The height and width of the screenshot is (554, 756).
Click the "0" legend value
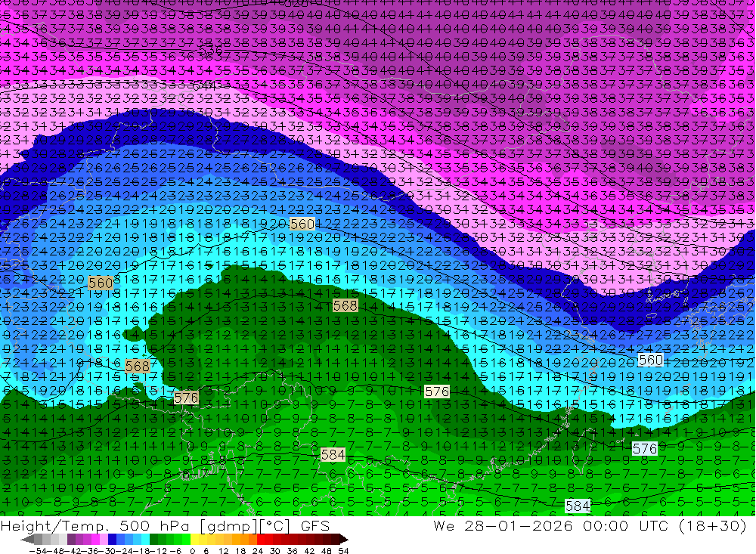pyautogui.click(x=192, y=551)
